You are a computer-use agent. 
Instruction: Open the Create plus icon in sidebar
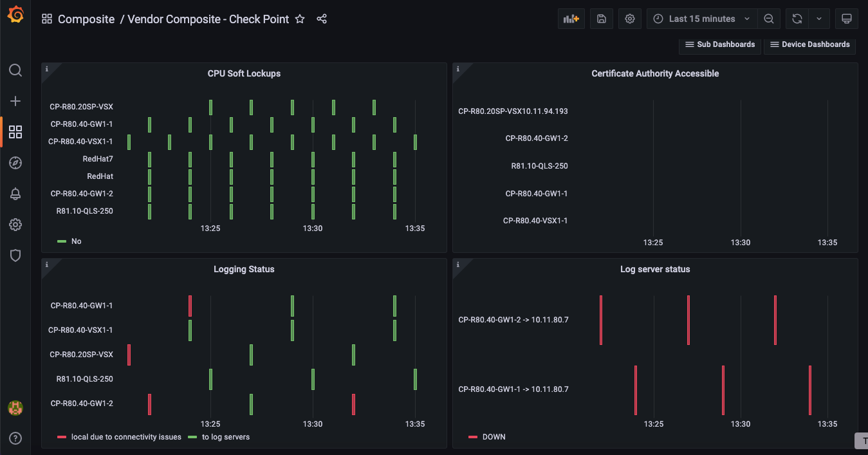tap(15, 101)
